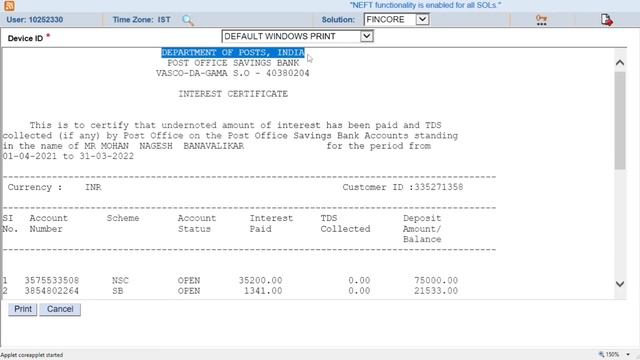The height and width of the screenshot is (360, 640).
Task: Click the Cancel button
Action: pos(60,309)
